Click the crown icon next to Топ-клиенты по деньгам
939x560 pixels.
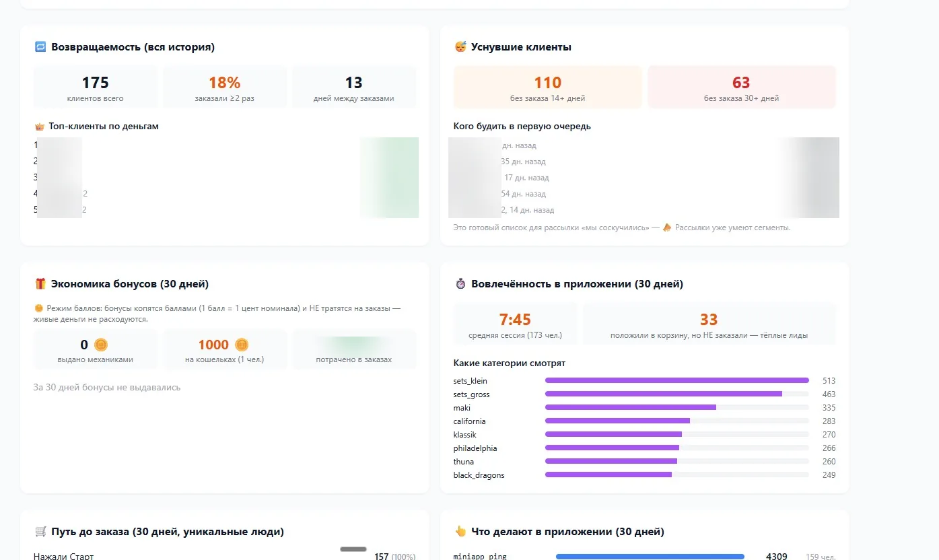[x=38, y=127]
